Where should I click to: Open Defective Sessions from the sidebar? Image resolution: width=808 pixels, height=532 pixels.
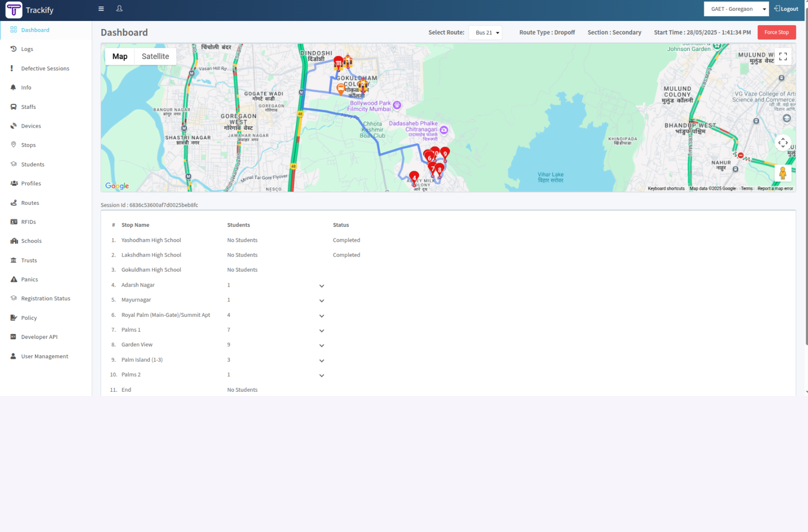pos(46,68)
